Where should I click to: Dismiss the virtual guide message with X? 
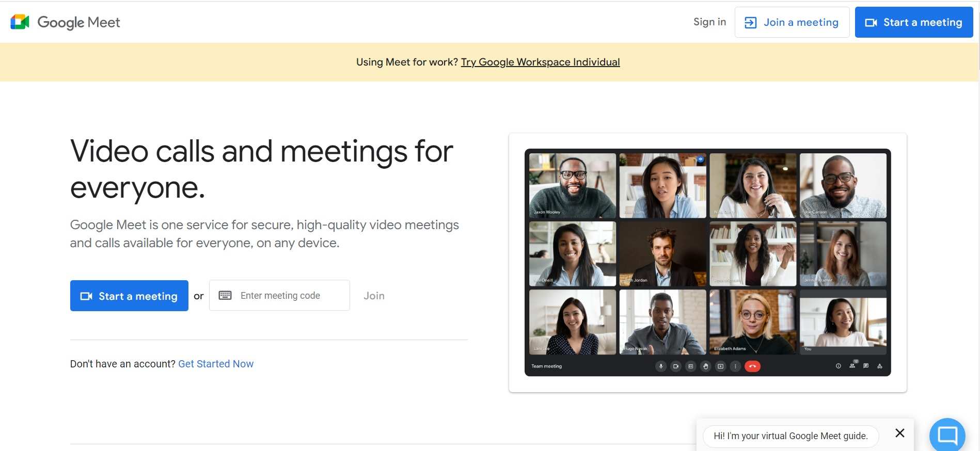[x=899, y=433]
